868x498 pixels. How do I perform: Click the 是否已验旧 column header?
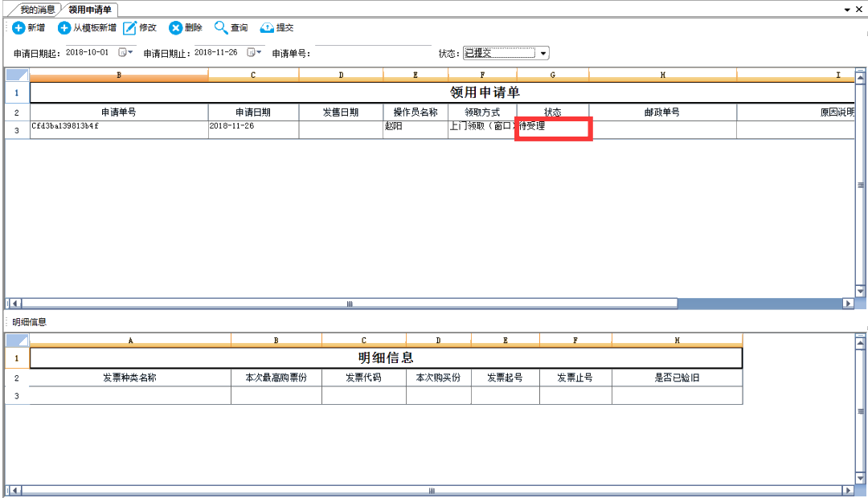click(677, 378)
